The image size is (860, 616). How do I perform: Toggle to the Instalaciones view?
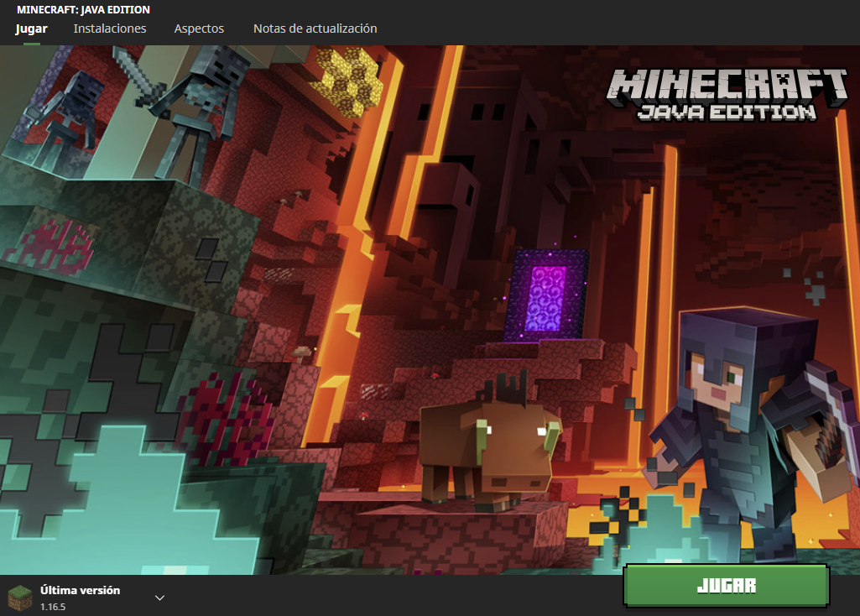(109, 28)
